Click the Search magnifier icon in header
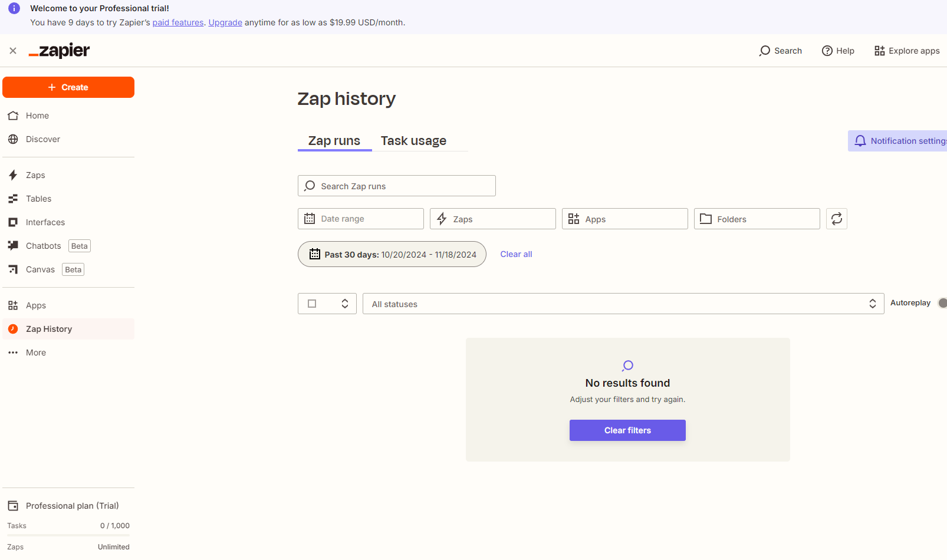 765,51
